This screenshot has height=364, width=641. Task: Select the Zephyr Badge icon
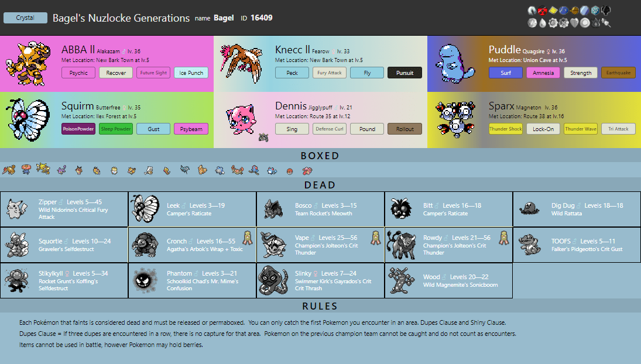coord(532,10)
